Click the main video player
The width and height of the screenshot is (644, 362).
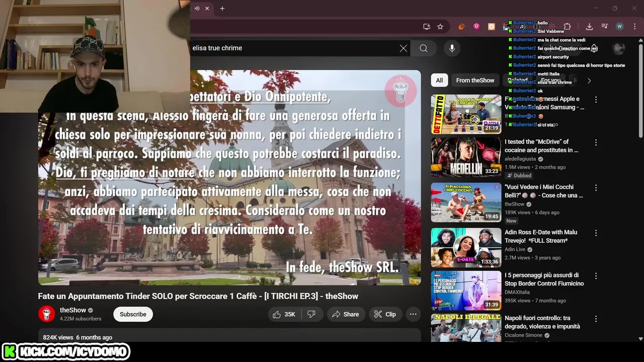[229, 177]
